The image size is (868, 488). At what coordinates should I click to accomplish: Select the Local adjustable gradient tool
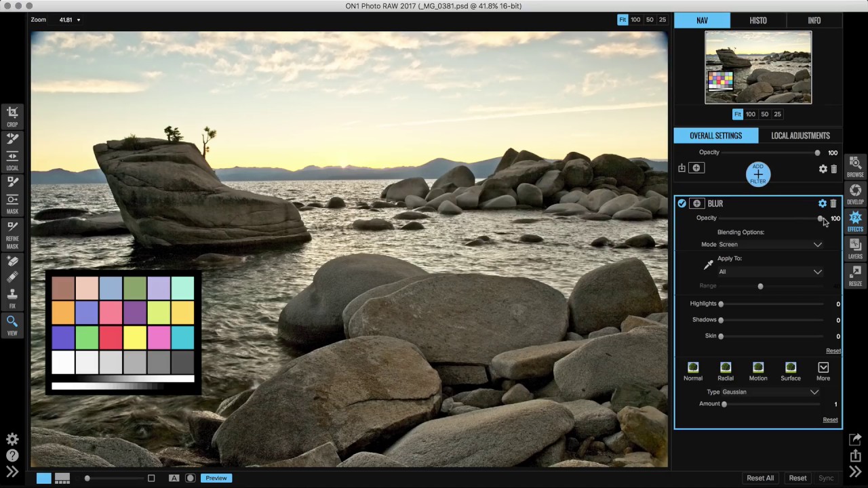(x=12, y=156)
